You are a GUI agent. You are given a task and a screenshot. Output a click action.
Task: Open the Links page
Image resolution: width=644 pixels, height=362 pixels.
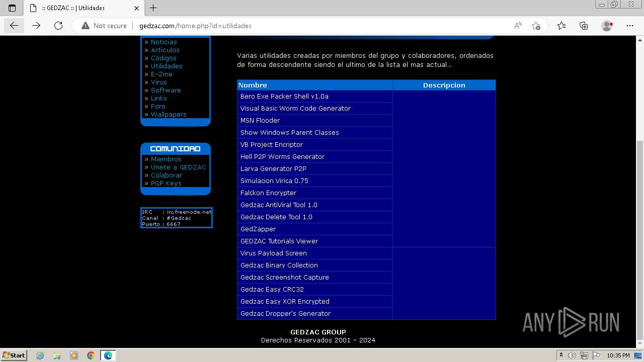[x=158, y=98]
